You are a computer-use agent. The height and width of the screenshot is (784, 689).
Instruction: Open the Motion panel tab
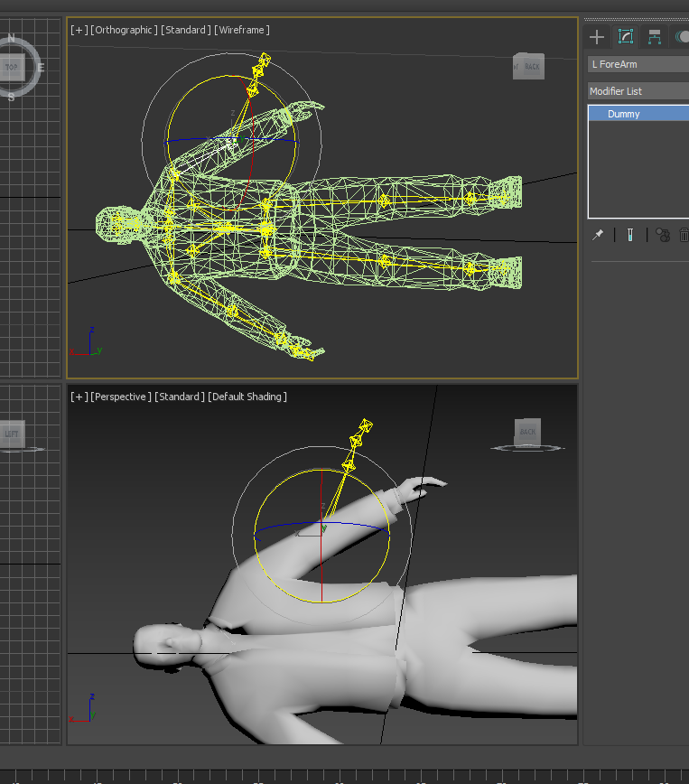click(x=682, y=37)
